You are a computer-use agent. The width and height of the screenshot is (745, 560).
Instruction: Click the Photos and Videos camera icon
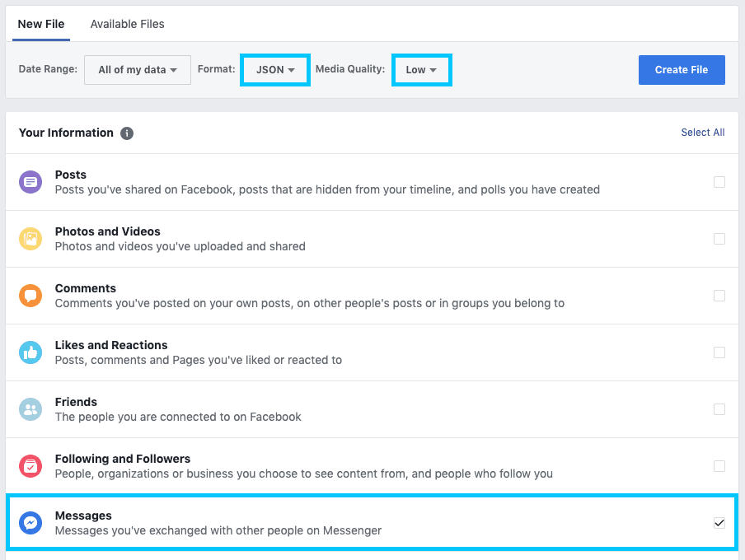pyautogui.click(x=30, y=239)
